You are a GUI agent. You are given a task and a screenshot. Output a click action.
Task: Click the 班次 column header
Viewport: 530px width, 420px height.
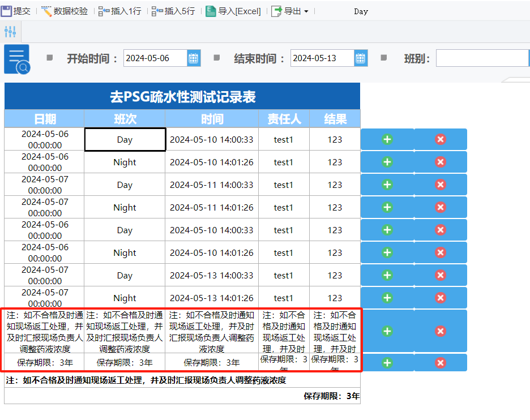coord(125,119)
